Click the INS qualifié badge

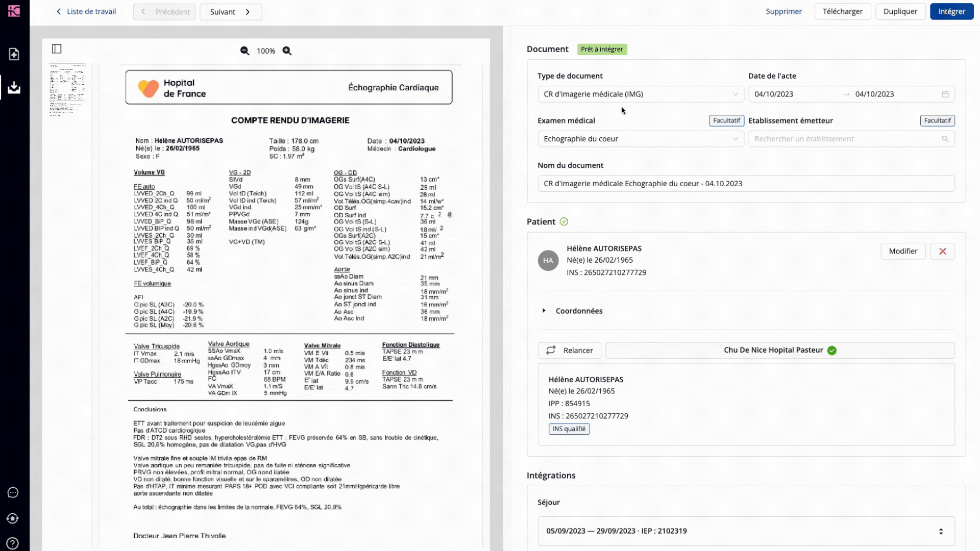click(x=569, y=429)
